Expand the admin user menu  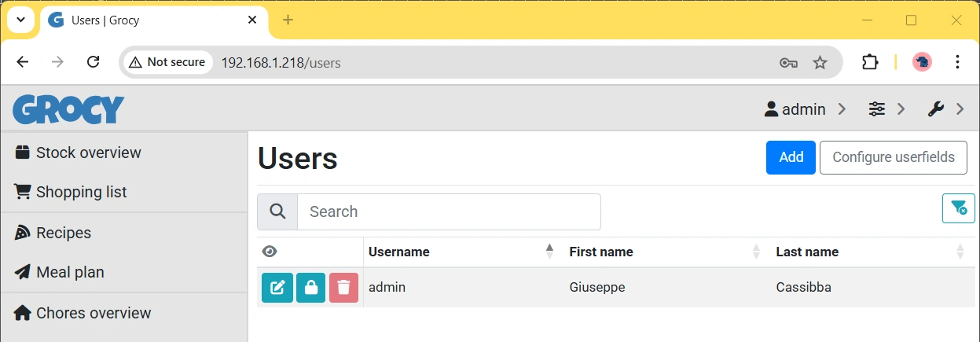point(805,109)
